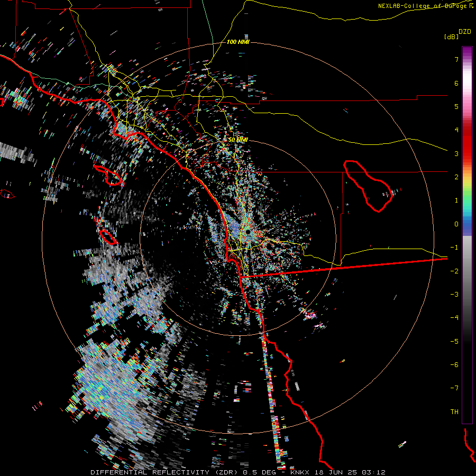Click the 6 value on the color scale

pos(456,83)
